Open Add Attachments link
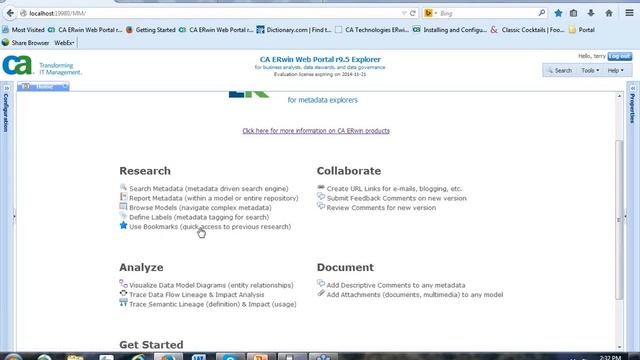 415,294
